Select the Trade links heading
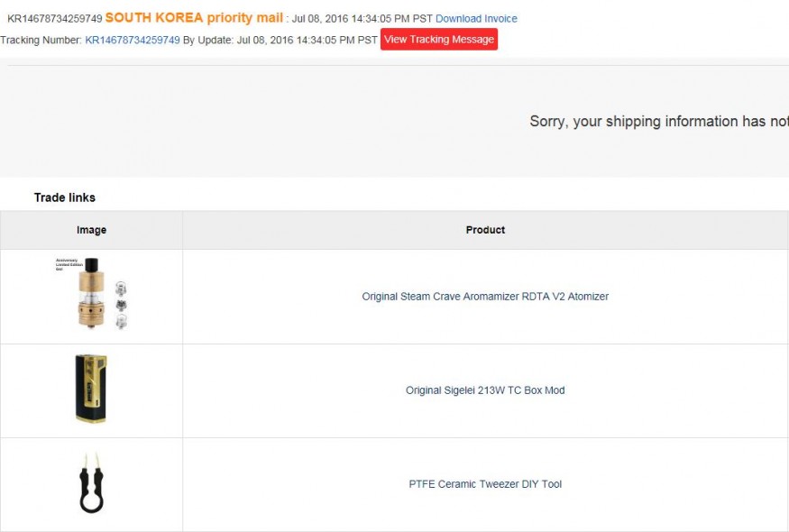The width and height of the screenshot is (789, 532). point(65,197)
